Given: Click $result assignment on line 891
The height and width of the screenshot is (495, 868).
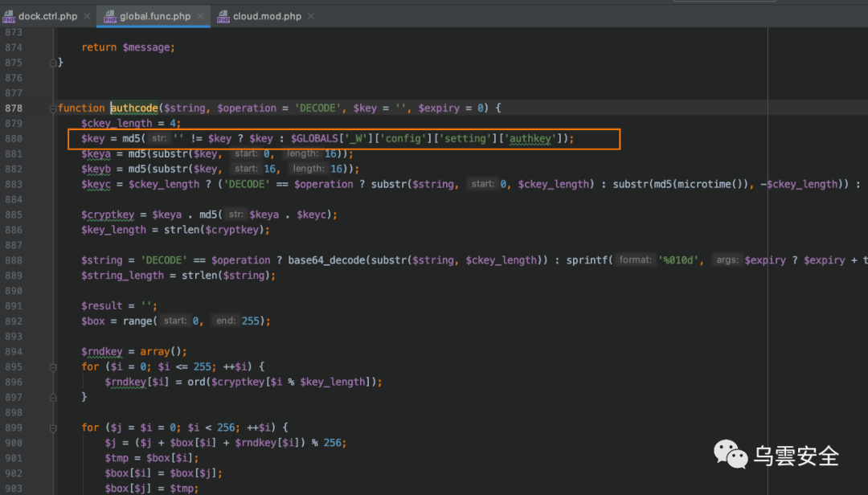Looking at the screenshot, I should [119, 305].
